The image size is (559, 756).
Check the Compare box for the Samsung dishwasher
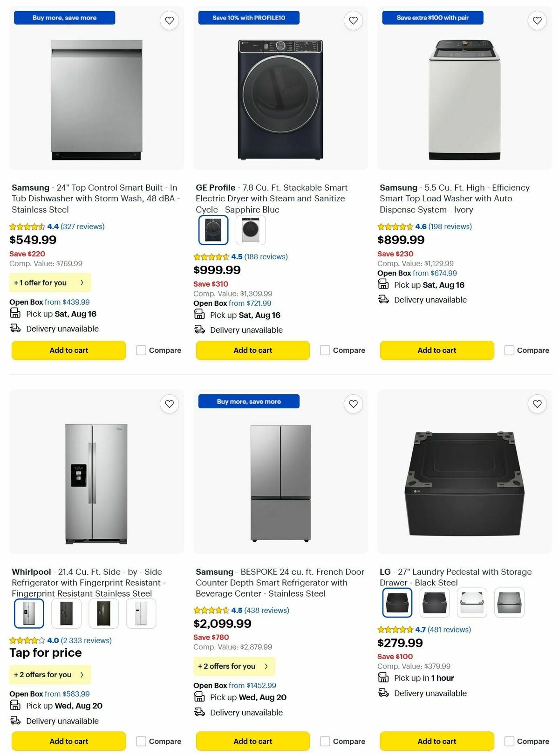tap(141, 350)
